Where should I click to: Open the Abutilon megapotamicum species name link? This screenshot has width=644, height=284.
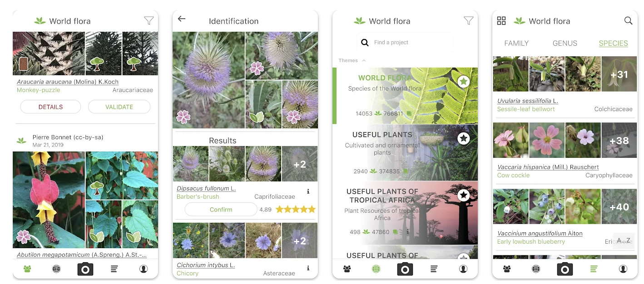[x=82, y=255]
